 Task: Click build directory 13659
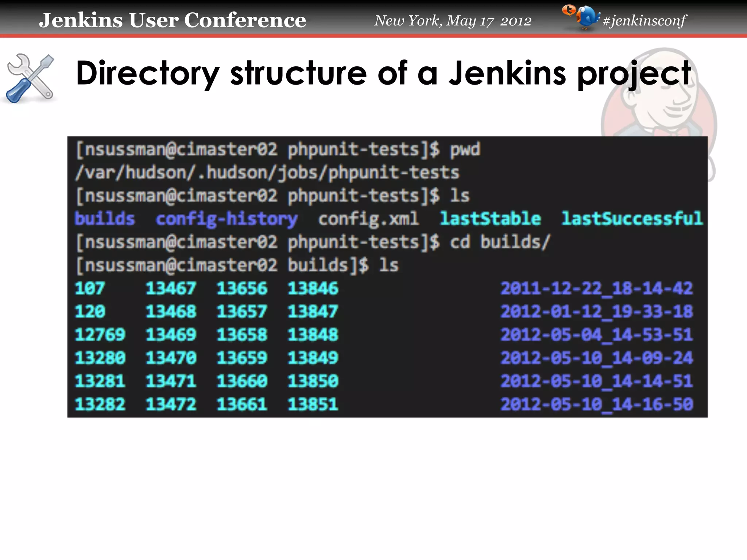click(x=242, y=358)
